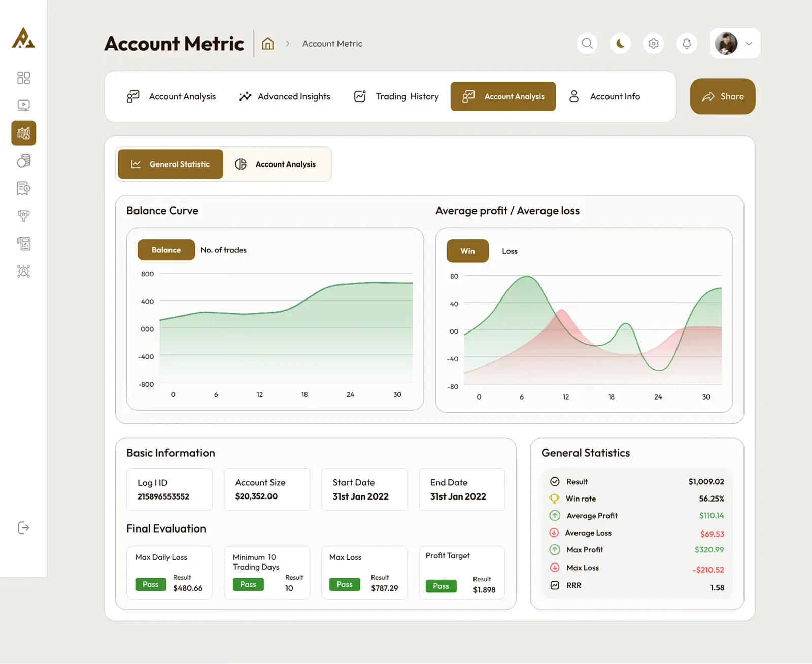Click the $110.14 average profit value
The height and width of the screenshot is (664, 812).
tap(712, 516)
